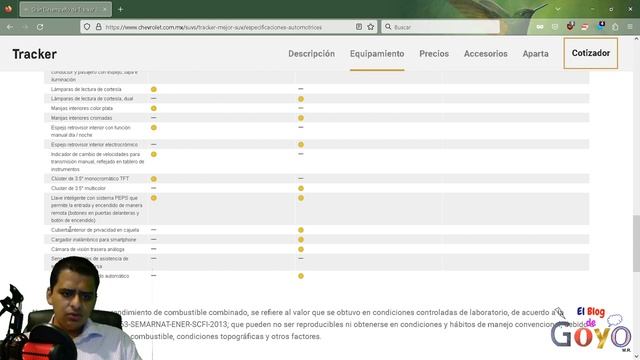
Task: Open the list all tabs dropdown
Action: pyautogui.click(x=558, y=9)
